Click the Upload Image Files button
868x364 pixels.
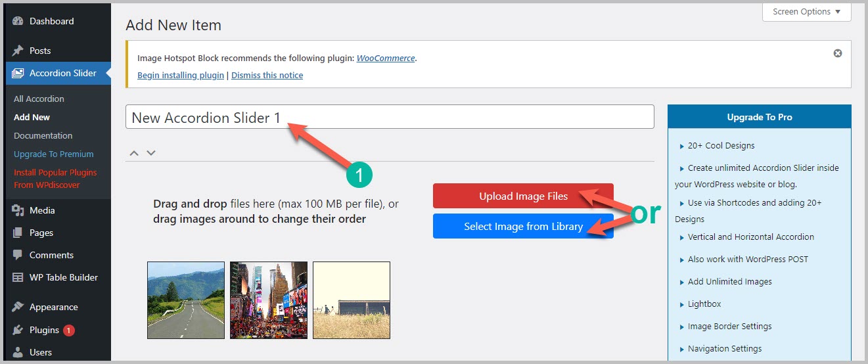(523, 196)
